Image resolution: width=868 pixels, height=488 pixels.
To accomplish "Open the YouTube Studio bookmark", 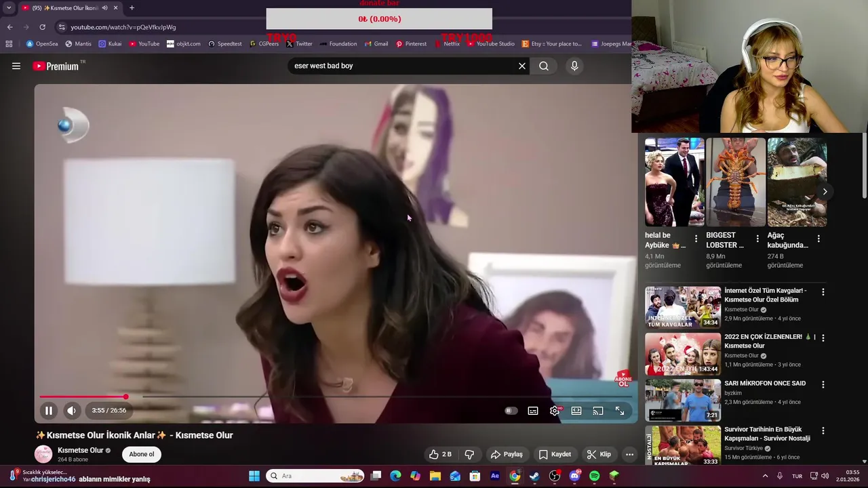I will pyautogui.click(x=491, y=44).
